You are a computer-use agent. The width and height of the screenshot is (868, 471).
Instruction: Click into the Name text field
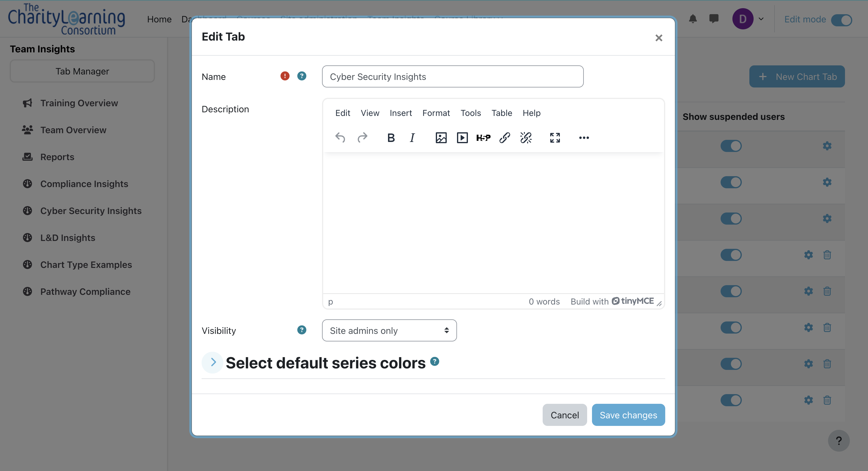click(452, 77)
